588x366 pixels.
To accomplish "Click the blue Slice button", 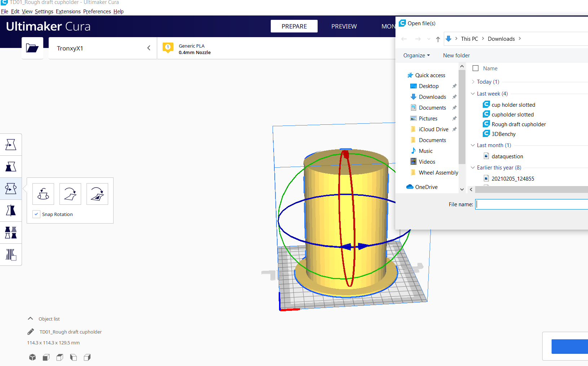I will tap(570, 346).
